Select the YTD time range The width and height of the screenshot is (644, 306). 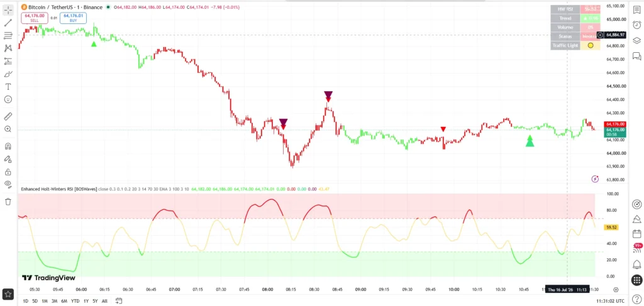75,301
